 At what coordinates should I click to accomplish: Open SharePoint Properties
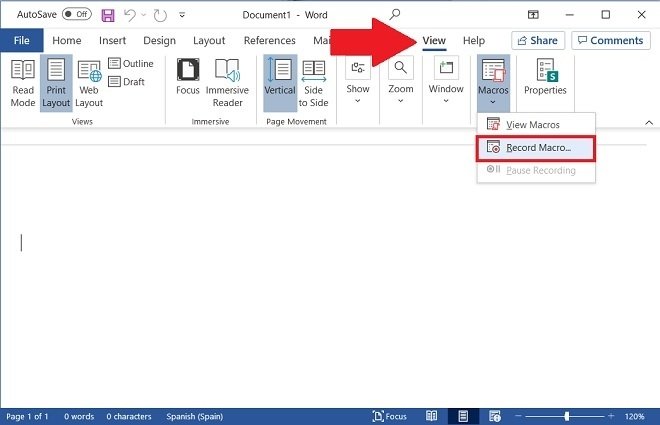pos(545,77)
